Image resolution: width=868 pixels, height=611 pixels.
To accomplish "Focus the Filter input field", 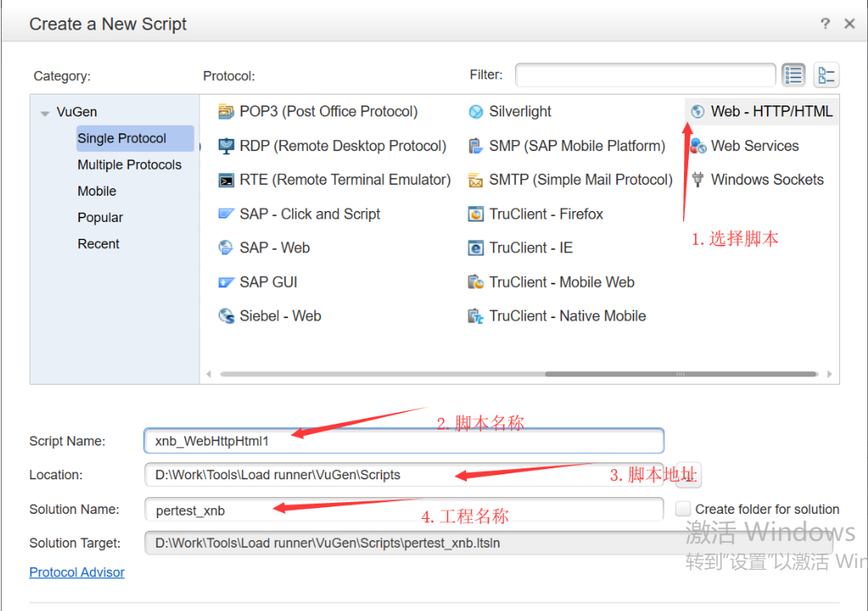I will tap(645, 75).
